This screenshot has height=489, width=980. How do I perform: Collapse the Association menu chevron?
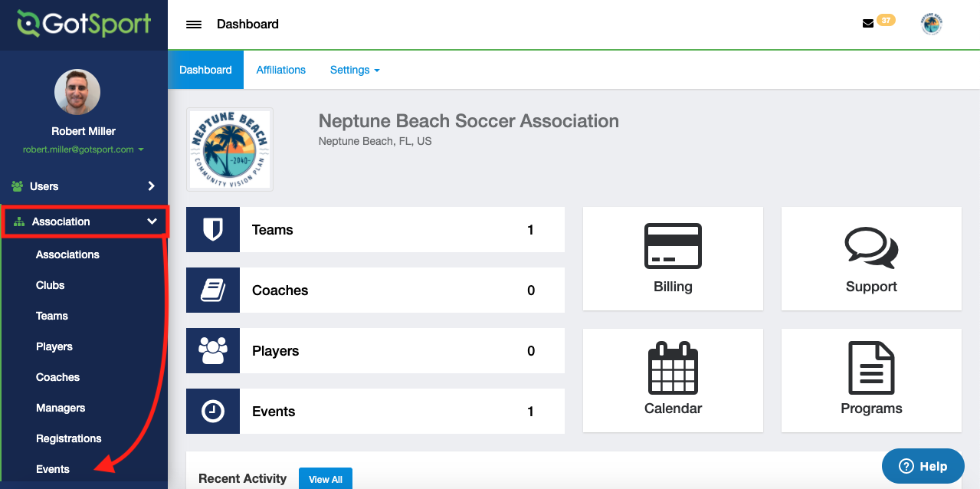coord(152,222)
